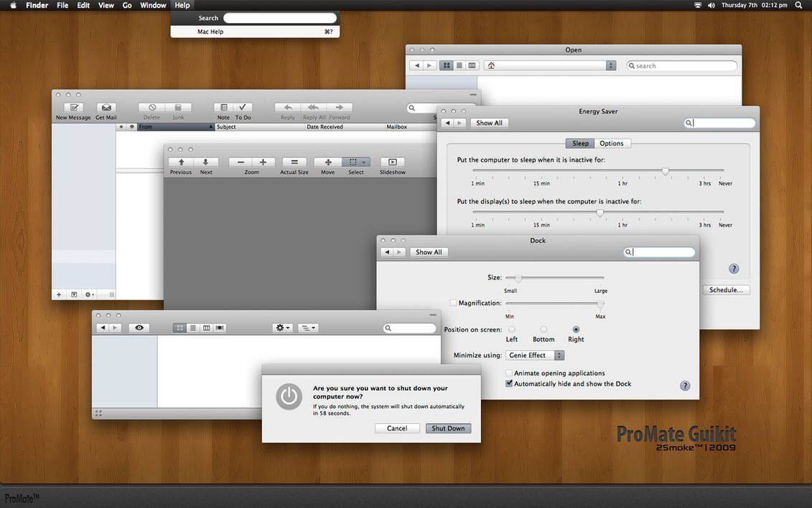
Task: Click the help button in Dock preferences
Action: coord(685,386)
